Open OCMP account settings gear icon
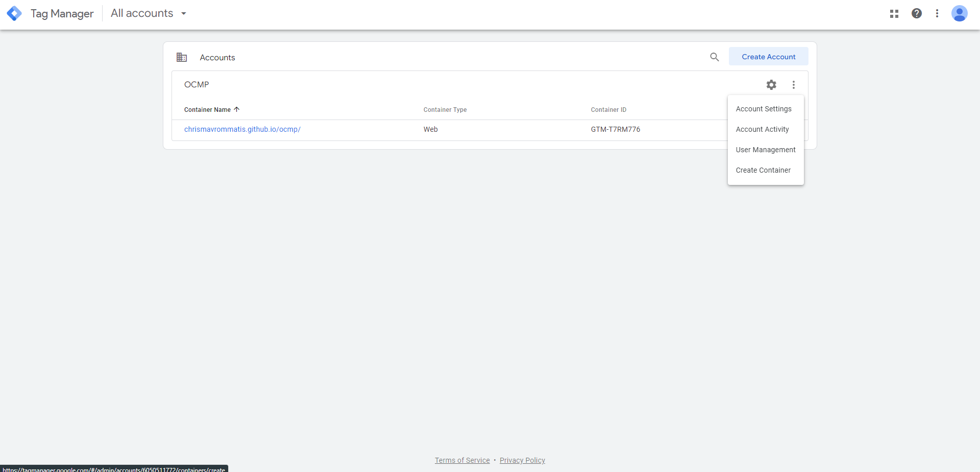 [x=771, y=85]
